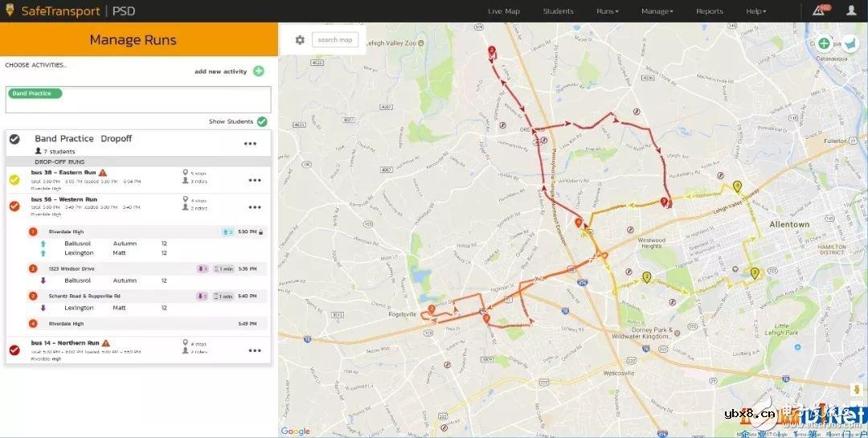Toggle bus 56 Western Run orange checkbox
868x438 pixels.
(x=14, y=207)
